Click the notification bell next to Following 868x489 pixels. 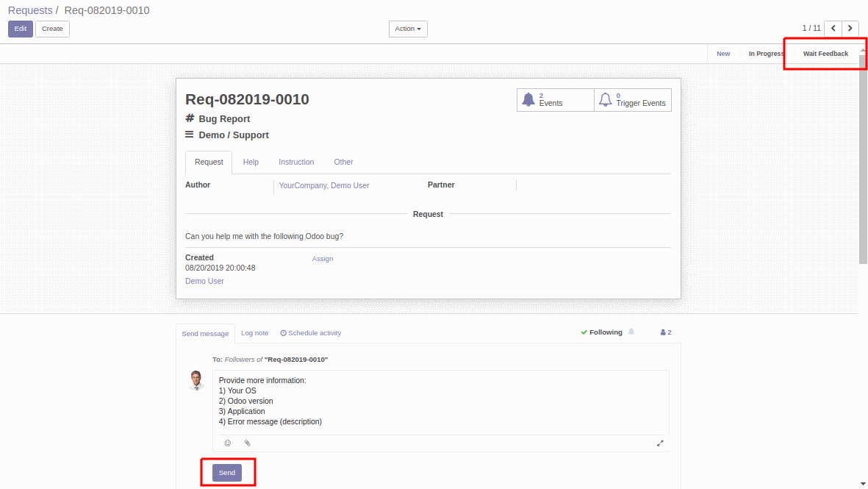coord(631,332)
